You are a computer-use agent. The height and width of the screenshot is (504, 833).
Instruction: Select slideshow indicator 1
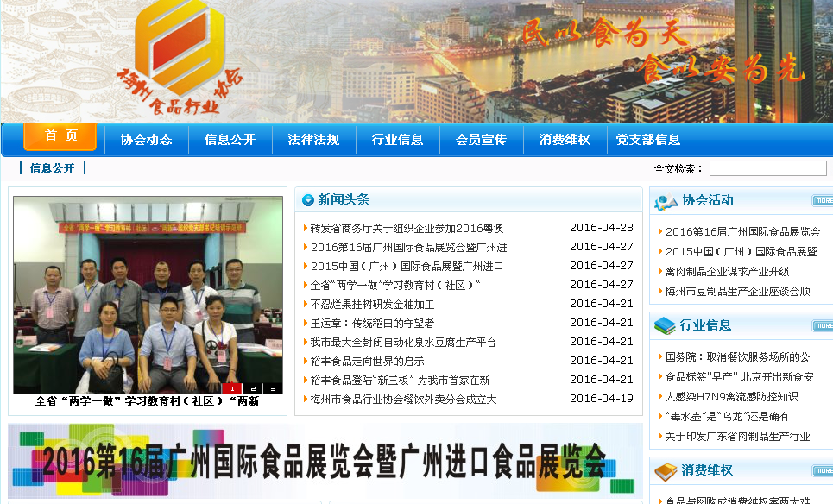tap(232, 388)
